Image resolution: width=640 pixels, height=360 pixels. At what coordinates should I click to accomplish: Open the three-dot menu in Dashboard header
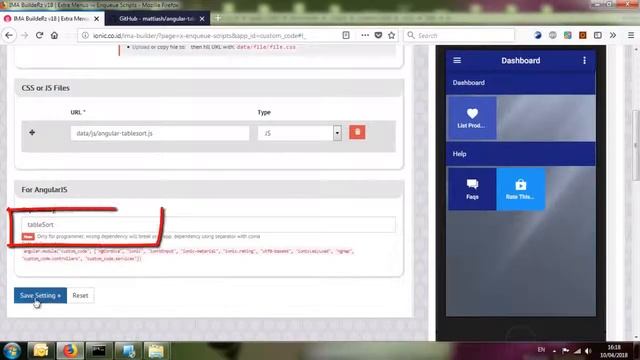(584, 60)
